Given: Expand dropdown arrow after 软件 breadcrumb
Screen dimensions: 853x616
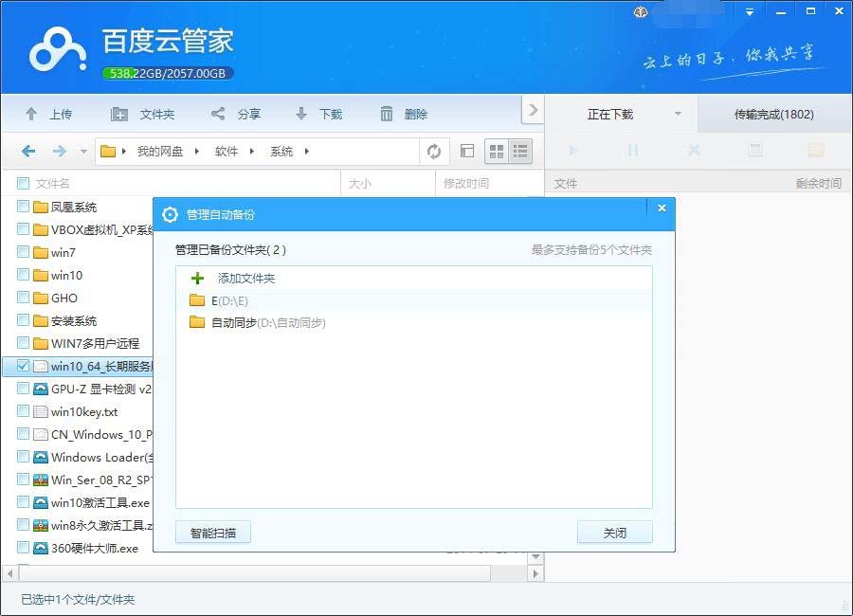Looking at the screenshot, I should point(251,152).
